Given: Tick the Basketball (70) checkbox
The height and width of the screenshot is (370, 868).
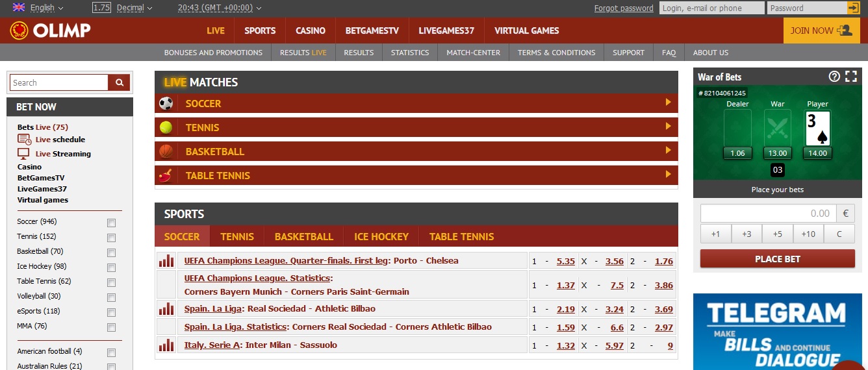Looking at the screenshot, I should 111,253.
